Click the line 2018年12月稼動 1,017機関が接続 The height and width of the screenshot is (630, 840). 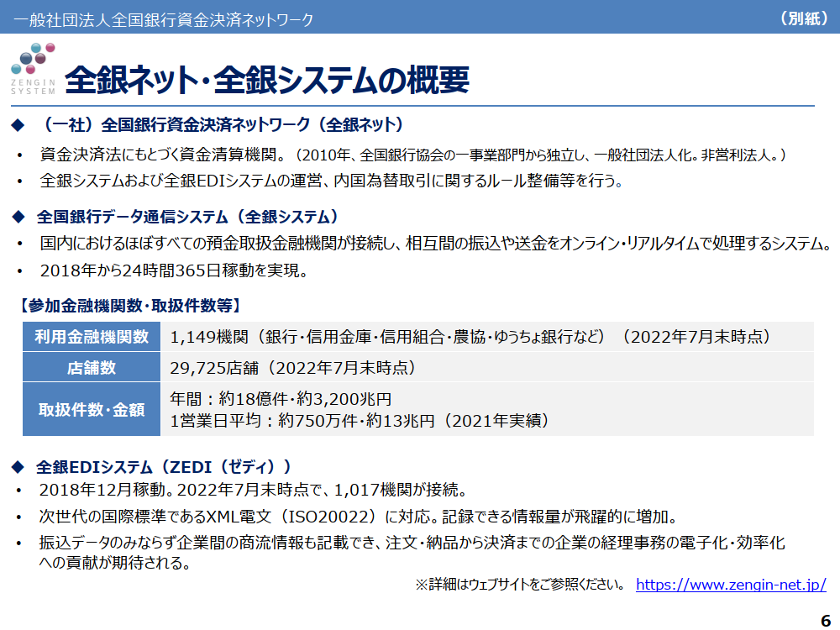[254, 489]
